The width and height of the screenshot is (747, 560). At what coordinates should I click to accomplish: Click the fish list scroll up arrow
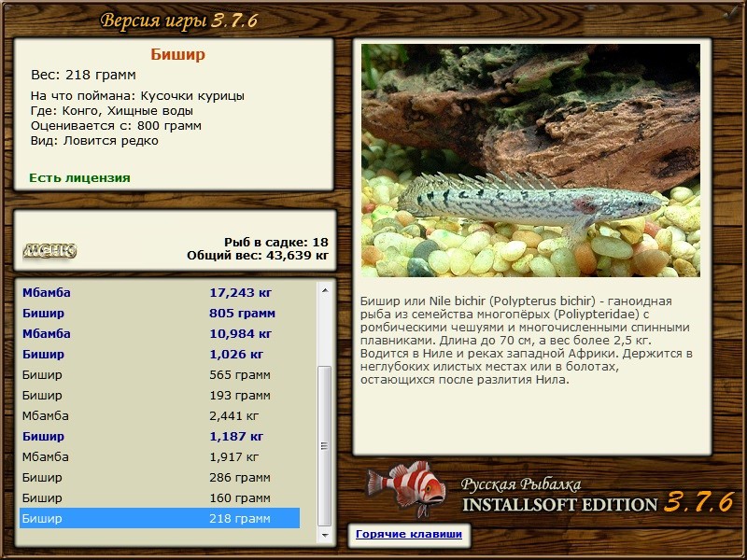pyautogui.click(x=325, y=290)
